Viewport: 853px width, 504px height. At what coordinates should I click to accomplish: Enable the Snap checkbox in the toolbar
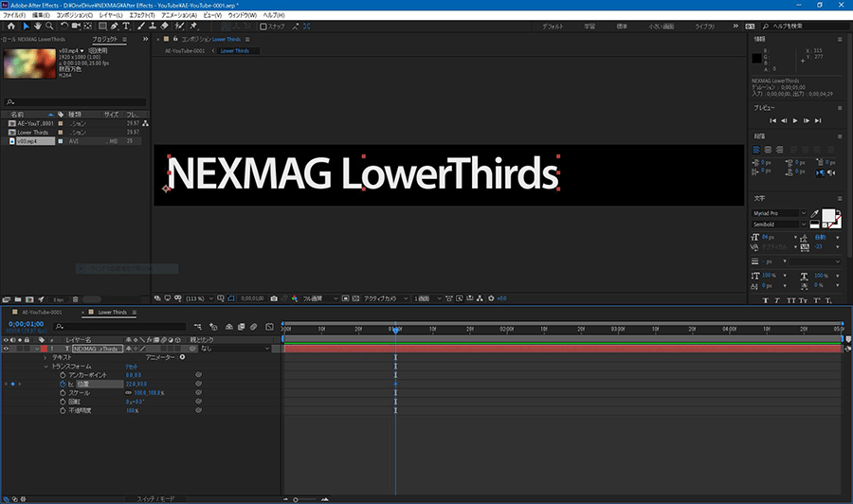[x=263, y=27]
